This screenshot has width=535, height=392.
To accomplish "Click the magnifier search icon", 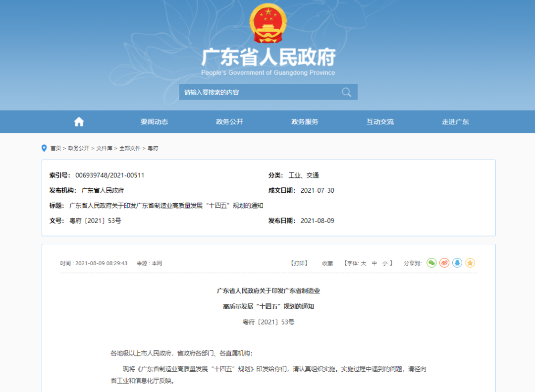I will pyautogui.click(x=346, y=92).
